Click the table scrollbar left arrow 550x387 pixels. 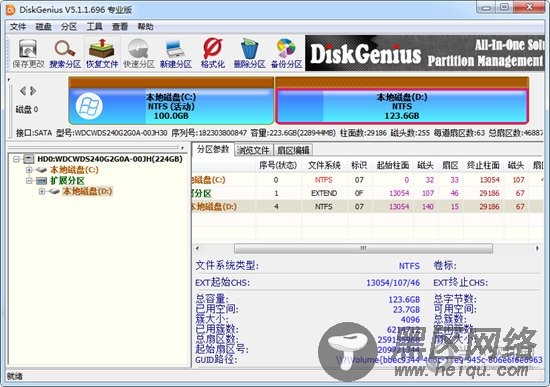[197, 248]
